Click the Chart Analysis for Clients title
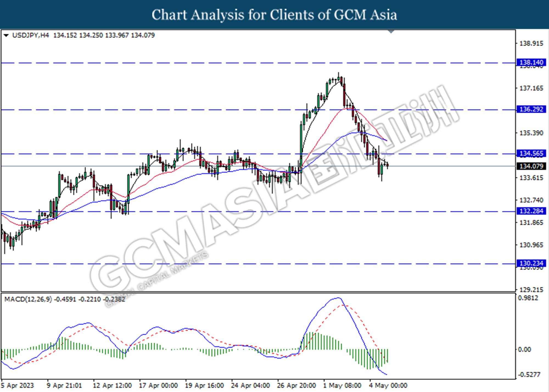The height and width of the screenshot is (392, 549). coord(274,15)
